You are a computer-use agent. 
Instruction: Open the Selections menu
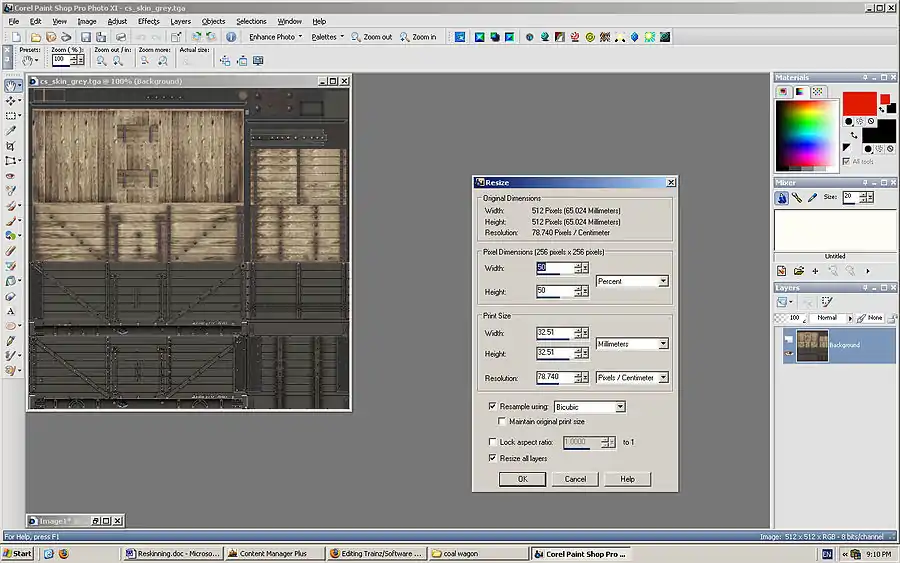[x=251, y=21]
